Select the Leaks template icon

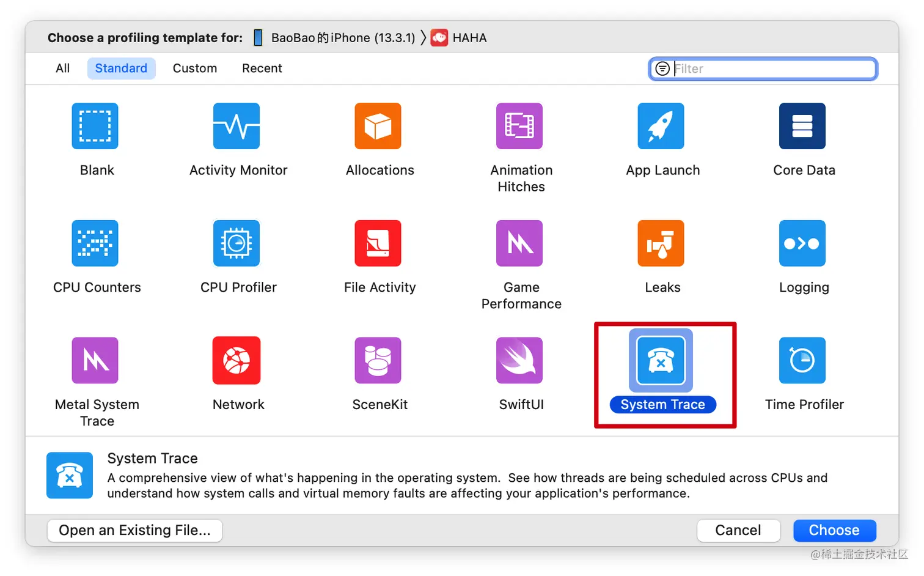point(661,243)
